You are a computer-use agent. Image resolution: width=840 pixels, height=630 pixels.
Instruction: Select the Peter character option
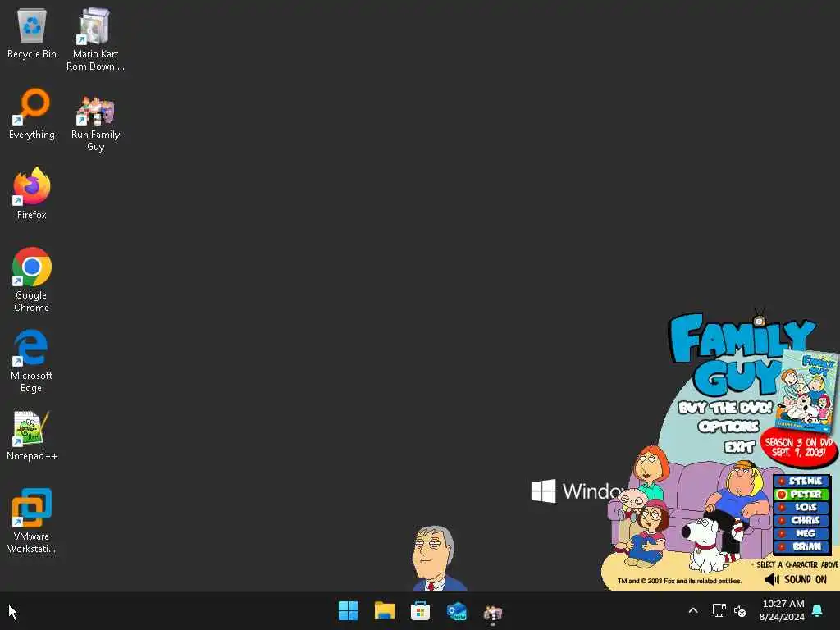(x=801, y=494)
